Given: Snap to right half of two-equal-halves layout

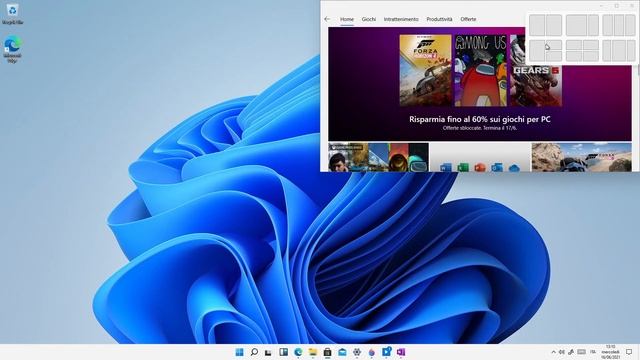Looking at the screenshot, I should click(x=554, y=25).
